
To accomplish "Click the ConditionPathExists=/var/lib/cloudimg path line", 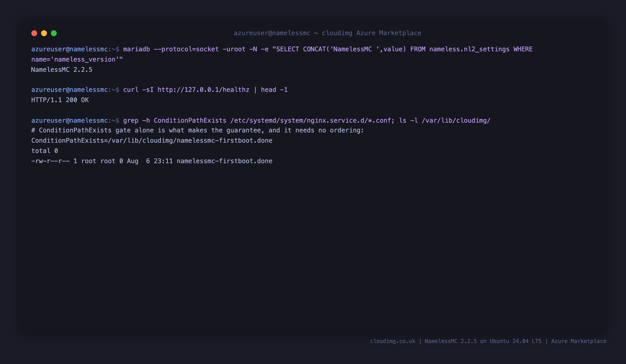I will [x=152, y=141].
